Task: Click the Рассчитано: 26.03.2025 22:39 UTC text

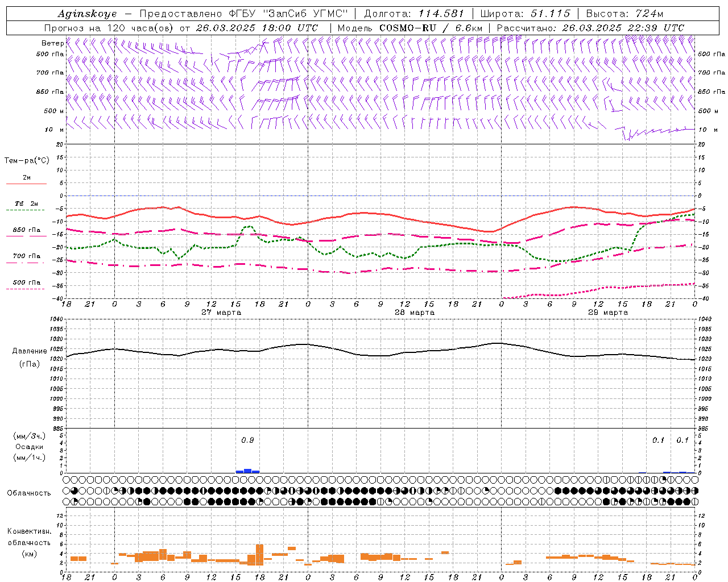Action: tap(590, 27)
